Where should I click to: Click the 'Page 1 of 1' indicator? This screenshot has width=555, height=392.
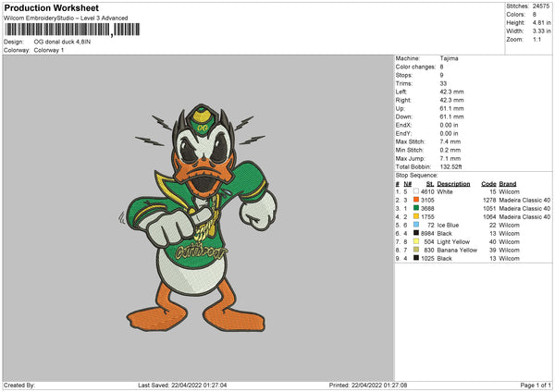tap(536, 386)
